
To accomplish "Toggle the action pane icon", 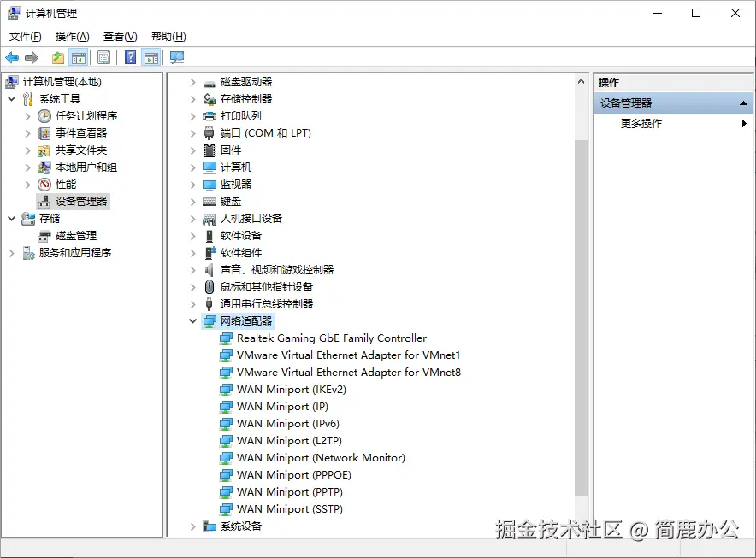I will [x=151, y=57].
